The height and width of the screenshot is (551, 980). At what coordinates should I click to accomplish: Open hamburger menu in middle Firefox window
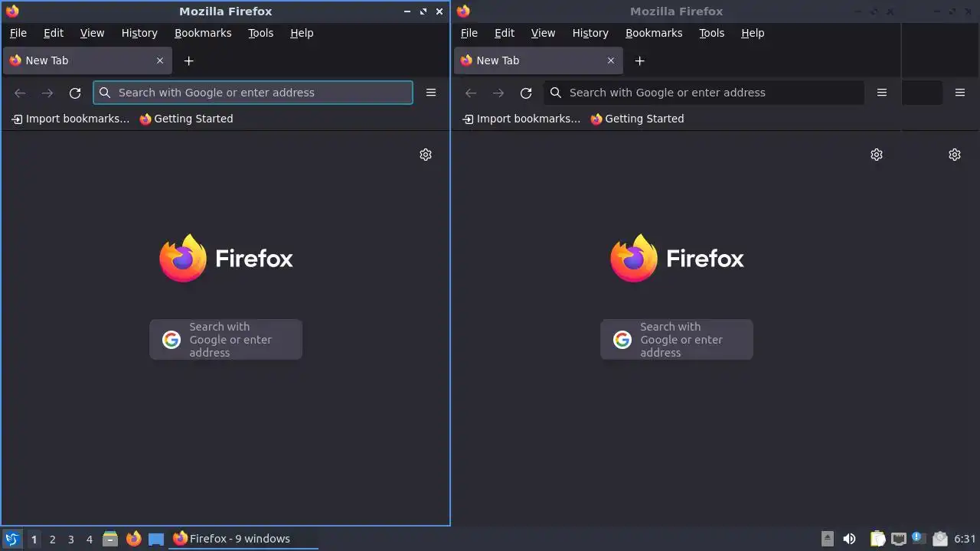click(882, 93)
